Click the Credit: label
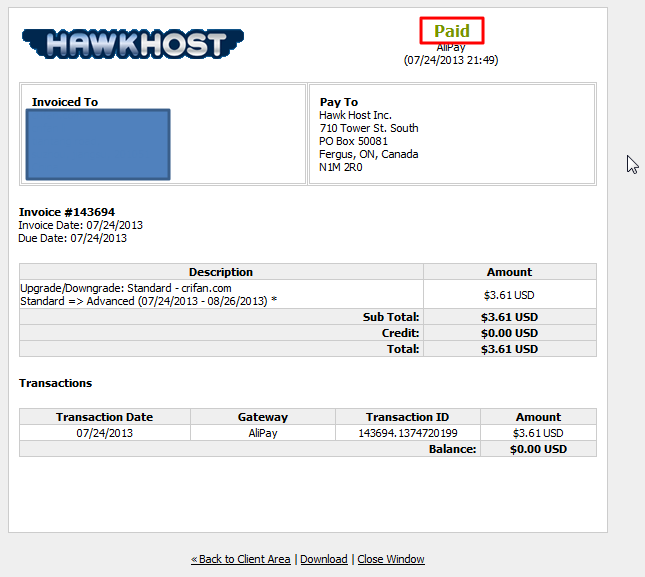This screenshot has width=645, height=577. 400,333
